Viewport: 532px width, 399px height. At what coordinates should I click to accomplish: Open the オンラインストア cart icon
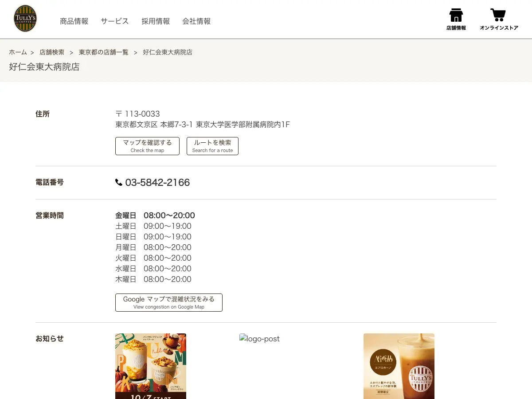499,20
